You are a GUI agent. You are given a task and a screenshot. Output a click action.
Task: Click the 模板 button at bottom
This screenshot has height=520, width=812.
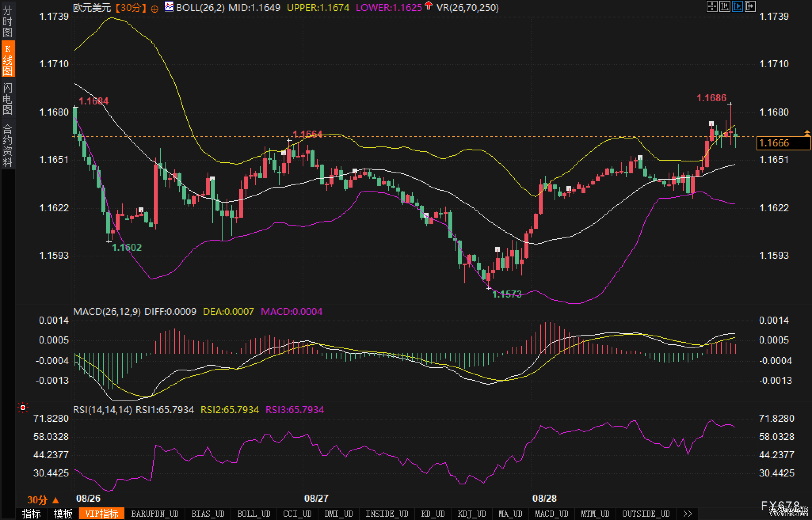(x=63, y=514)
